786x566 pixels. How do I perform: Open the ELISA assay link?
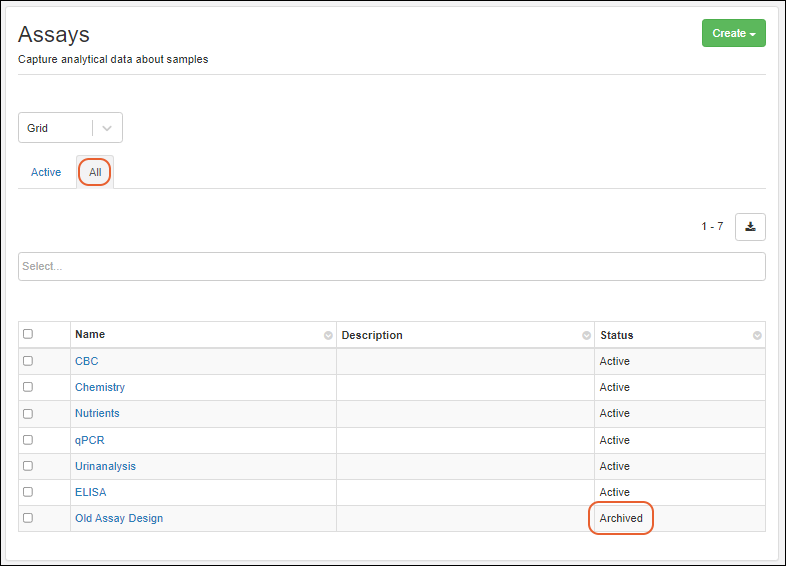pyautogui.click(x=90, y=492)
